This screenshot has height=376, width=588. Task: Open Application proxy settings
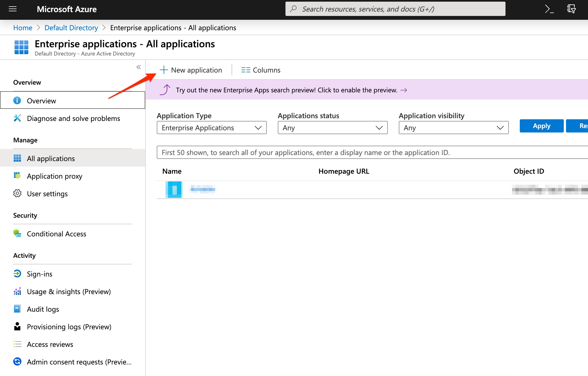click(x=73, y=176)
